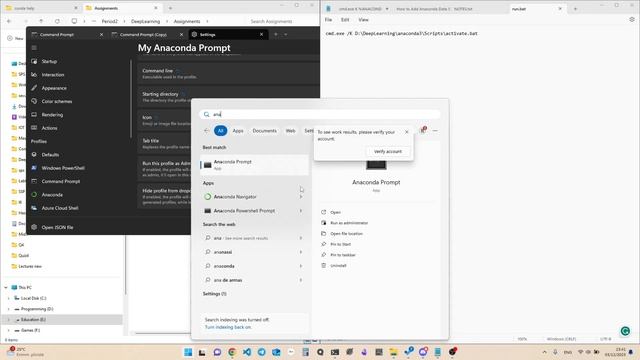Open Notepad View menu
Image resolution: width=640 pixels, height=360 pixels.
click(363, 20)
